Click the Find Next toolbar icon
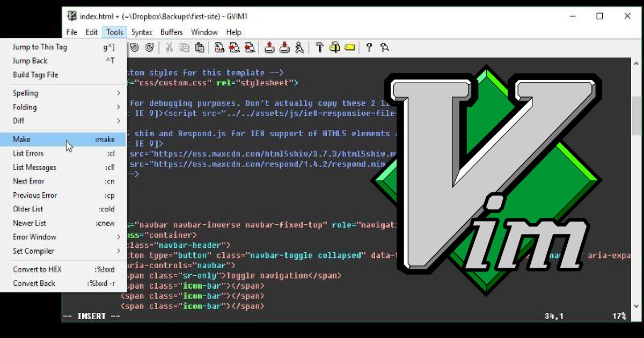This screenshot has height=338, width=644. (x=234, y=48)
